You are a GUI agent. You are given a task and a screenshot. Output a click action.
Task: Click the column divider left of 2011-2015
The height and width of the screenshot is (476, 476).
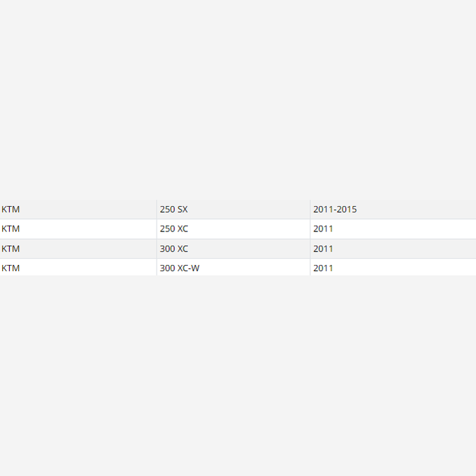310,210
